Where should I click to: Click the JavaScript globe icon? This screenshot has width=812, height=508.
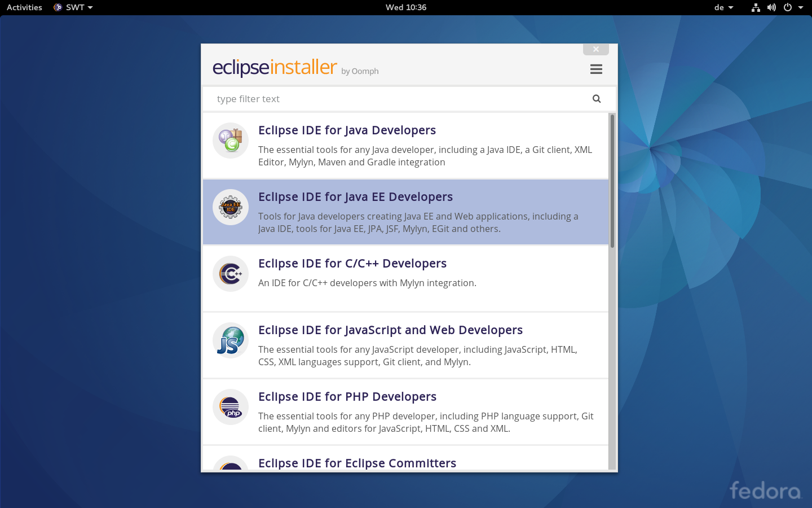pos(230,340)
